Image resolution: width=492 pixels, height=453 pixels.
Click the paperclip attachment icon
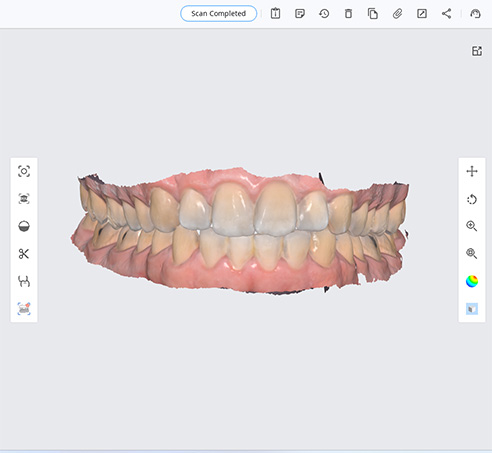397,14
